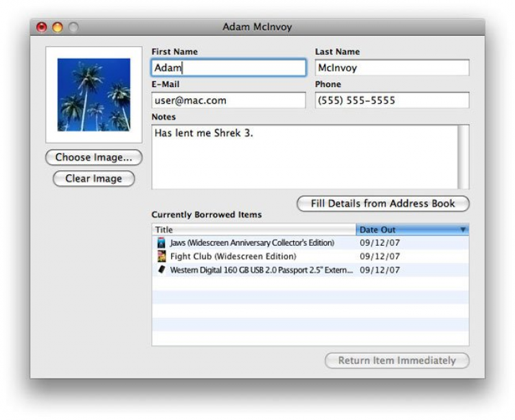Click the Adam McInvoy window title
Viewport: 515px width, 420px height.
(257, 27)
